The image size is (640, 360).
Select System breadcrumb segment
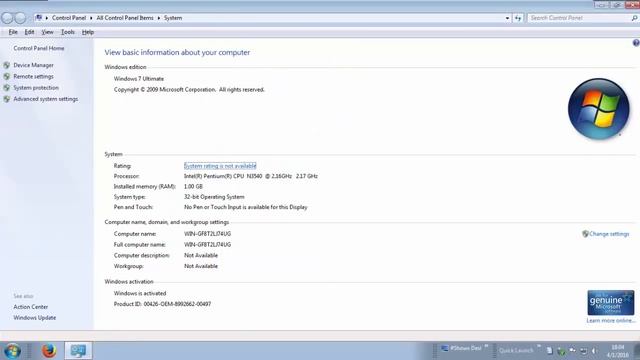point(173,18)
